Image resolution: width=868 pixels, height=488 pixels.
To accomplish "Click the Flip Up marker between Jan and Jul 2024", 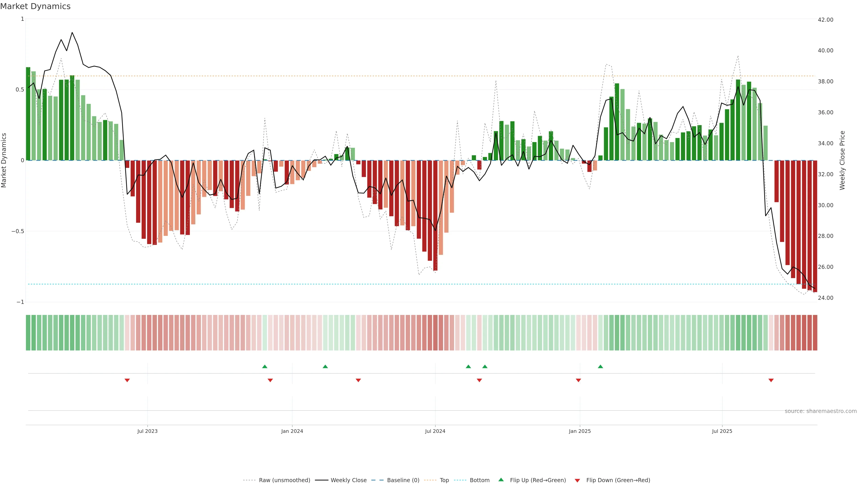I will click(325, 366).
